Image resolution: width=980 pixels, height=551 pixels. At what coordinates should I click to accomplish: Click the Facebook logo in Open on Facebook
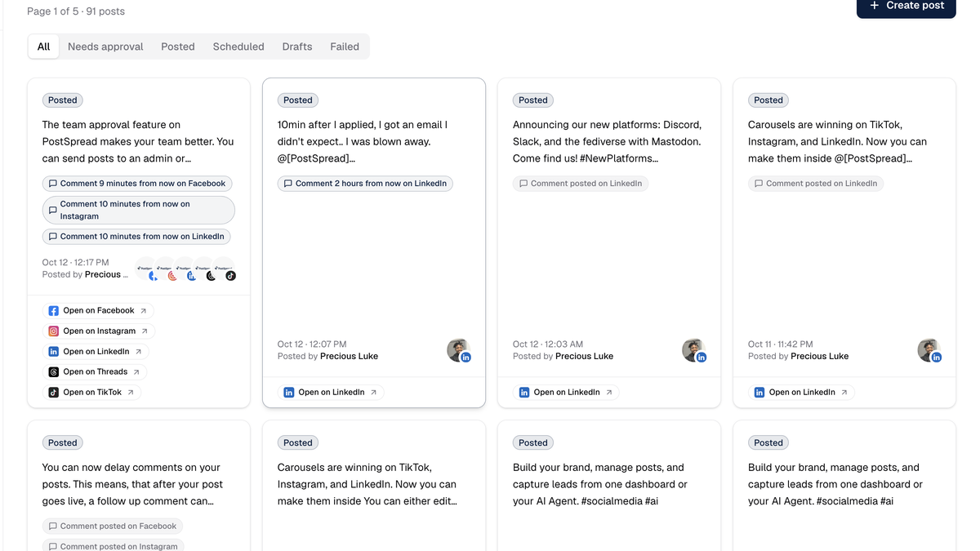pos(53,311)
